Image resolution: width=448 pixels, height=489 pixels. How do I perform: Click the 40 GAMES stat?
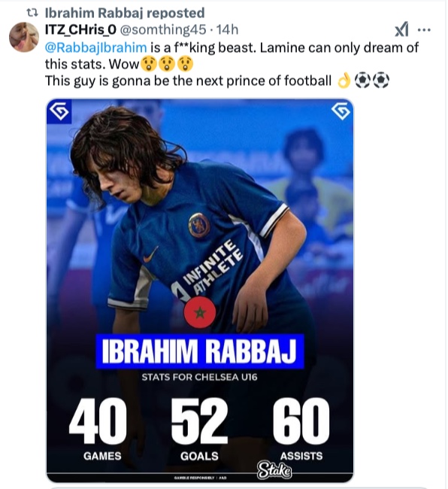click(98, 430)
